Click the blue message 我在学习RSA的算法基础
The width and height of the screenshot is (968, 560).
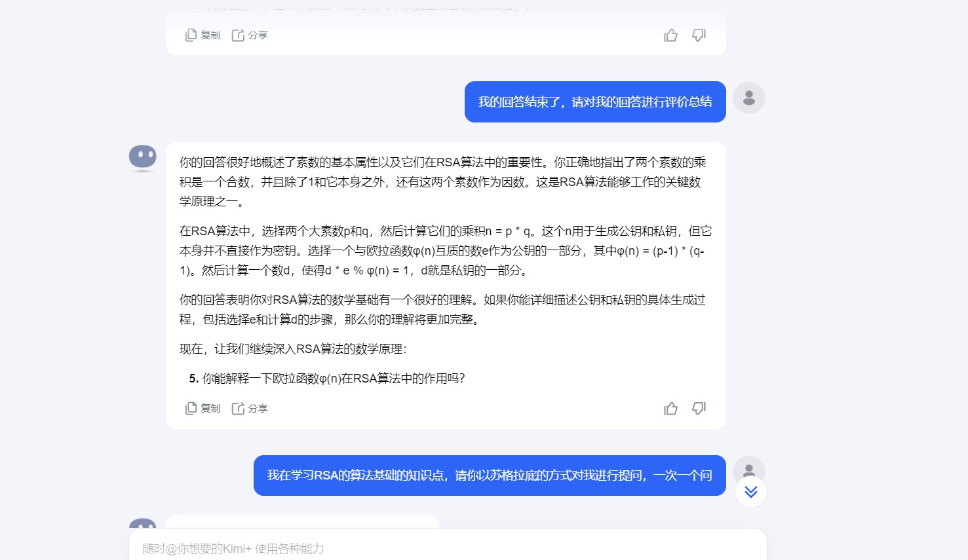pyautogui.click(x=490, y=476)
